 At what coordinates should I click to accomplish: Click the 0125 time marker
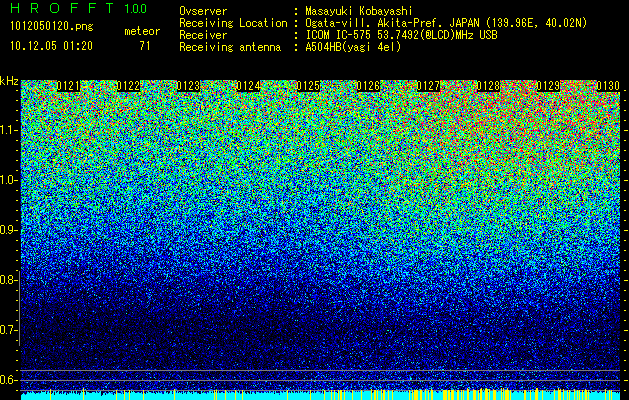[308, 86]
